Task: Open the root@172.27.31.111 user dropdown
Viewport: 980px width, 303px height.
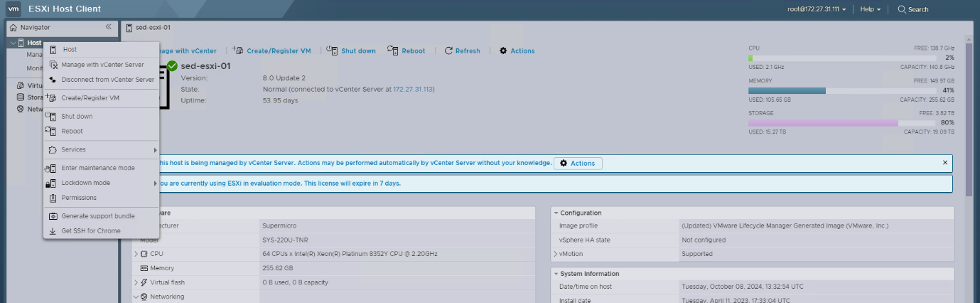Action: click(x=817, y=10)
